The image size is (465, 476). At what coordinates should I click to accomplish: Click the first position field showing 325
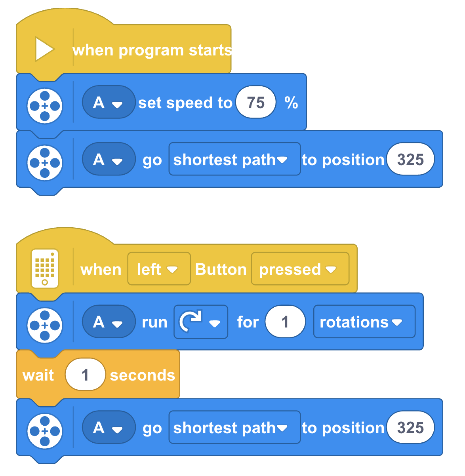point(410,159)
